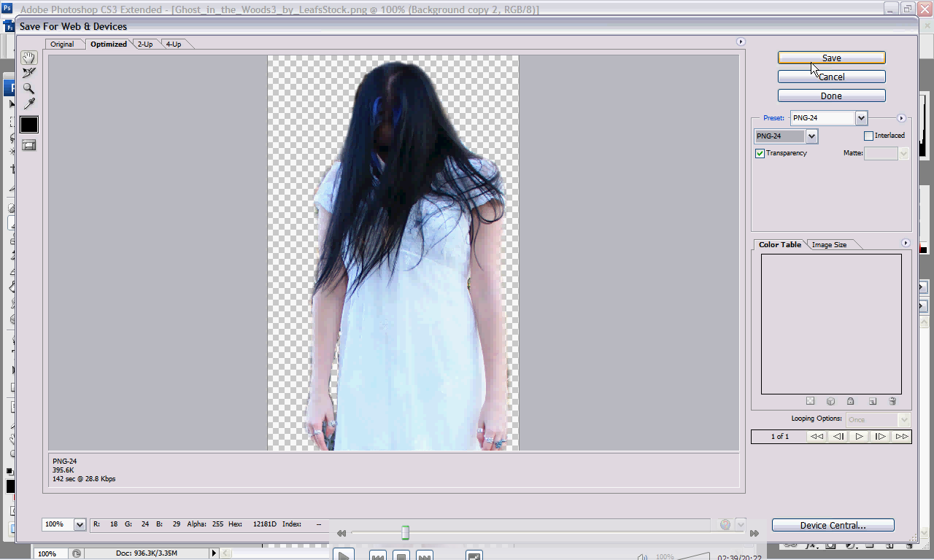Click the black eyedropper color swatch
The width and height of the screenshot is (934, 560).
(x=28, y=125)
